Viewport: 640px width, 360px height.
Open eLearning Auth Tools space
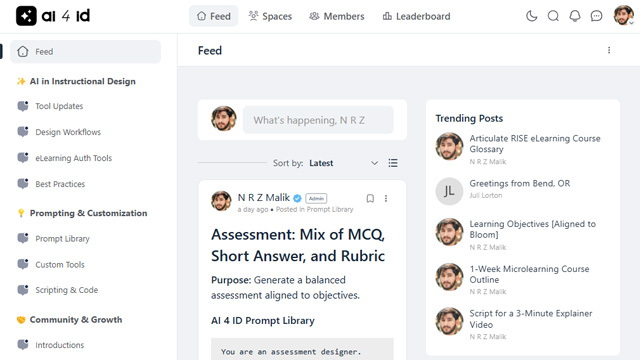(x=73, y=158)
